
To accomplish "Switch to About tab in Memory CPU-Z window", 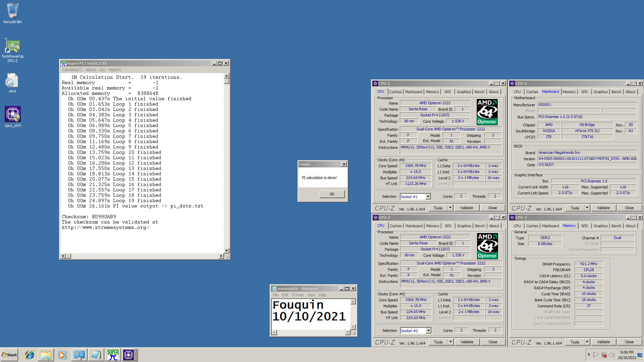I will point(630,226).
